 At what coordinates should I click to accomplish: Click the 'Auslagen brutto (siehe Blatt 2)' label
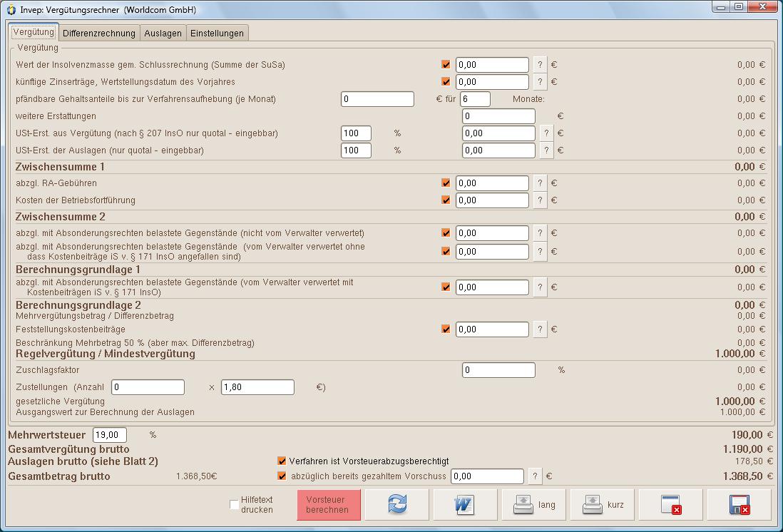(x=83, y=461)
